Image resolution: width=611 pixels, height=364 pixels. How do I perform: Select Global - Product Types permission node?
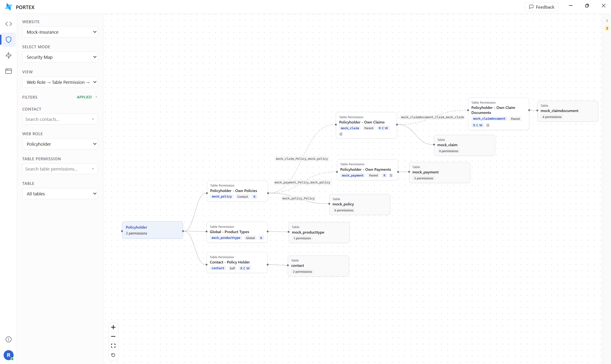click(237, 232)
